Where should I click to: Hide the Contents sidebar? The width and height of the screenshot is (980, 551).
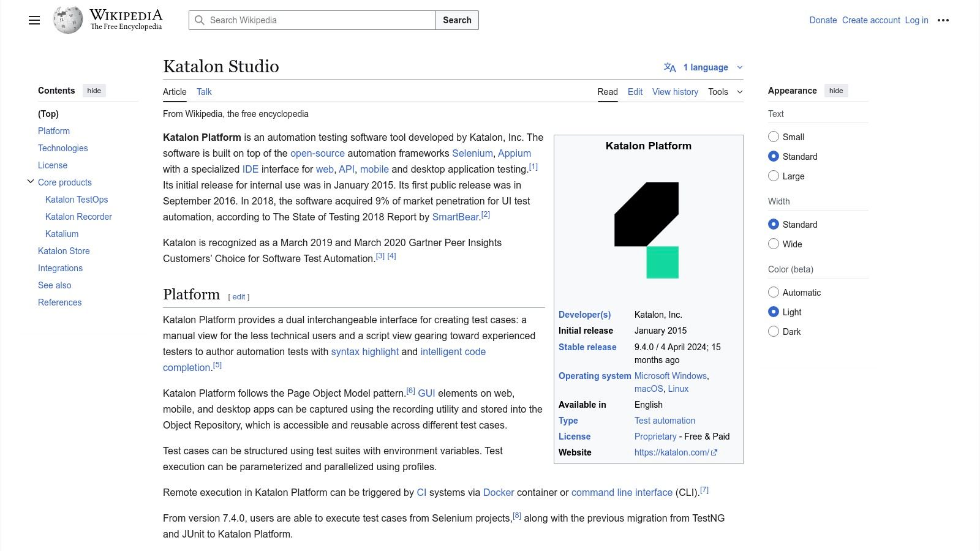(94, 91)
